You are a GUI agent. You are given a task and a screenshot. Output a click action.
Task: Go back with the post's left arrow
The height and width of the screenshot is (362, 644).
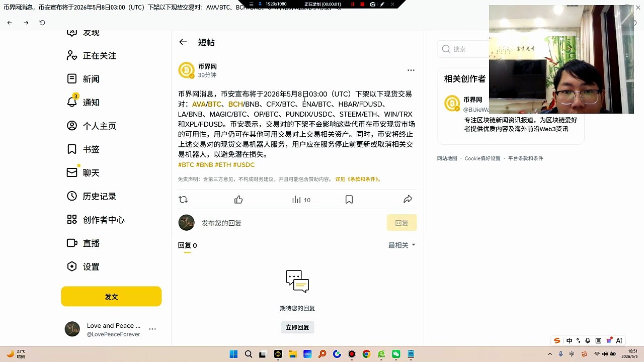183,42
